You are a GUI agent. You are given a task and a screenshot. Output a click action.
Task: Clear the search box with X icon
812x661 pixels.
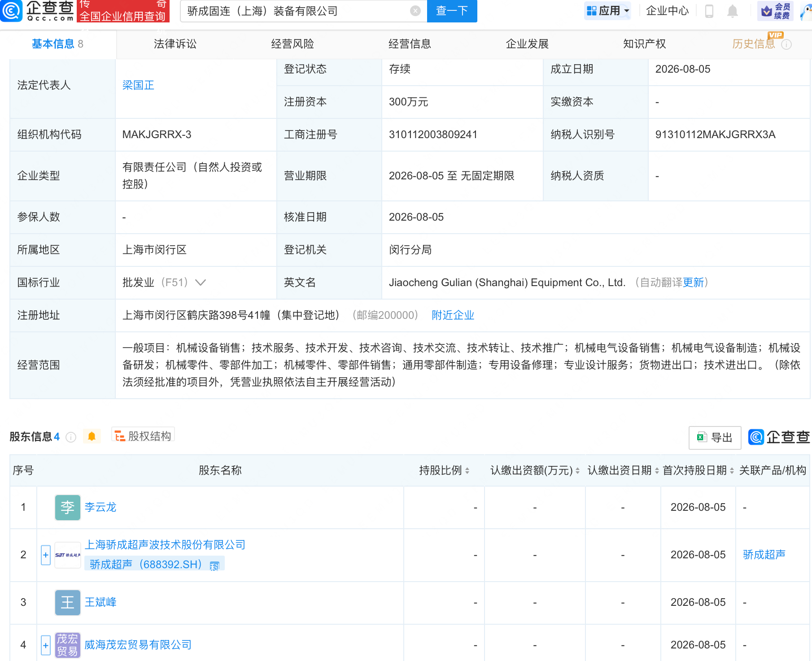coord(415,11)
